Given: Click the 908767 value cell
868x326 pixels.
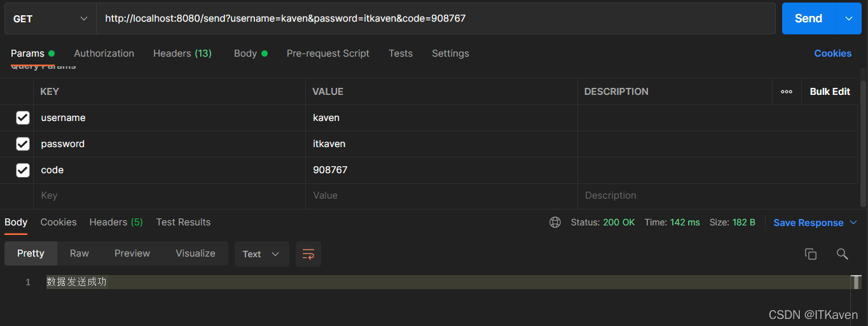Looking at the screenshot, I should 441,170.
